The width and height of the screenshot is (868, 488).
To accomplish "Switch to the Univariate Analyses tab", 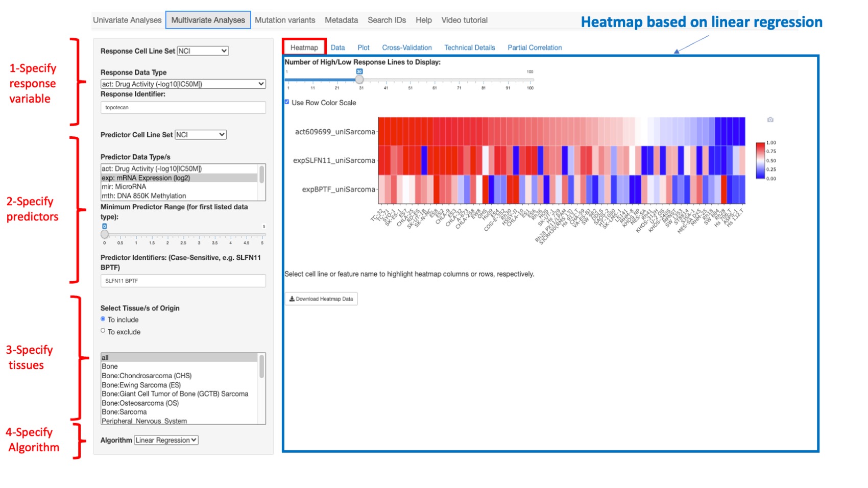I will coord(127,20).
